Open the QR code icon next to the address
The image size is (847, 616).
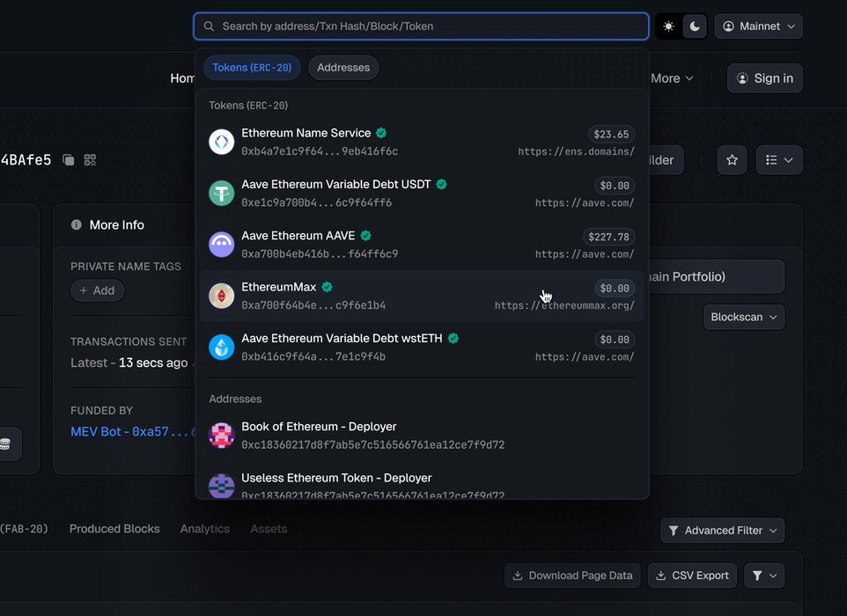pyautogui.click(x=90, y=160)
